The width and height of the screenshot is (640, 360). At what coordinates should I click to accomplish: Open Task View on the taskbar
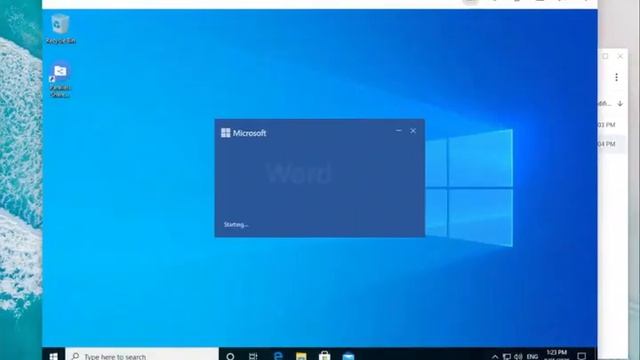point(253,356)
